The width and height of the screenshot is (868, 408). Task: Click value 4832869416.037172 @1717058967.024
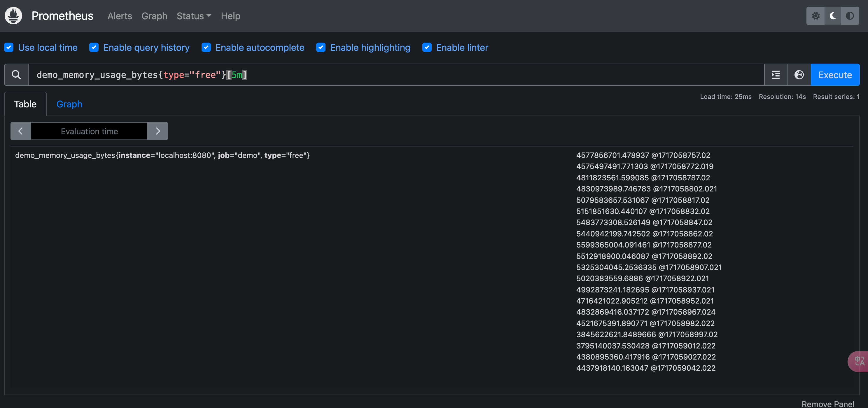tap(646, 312)
